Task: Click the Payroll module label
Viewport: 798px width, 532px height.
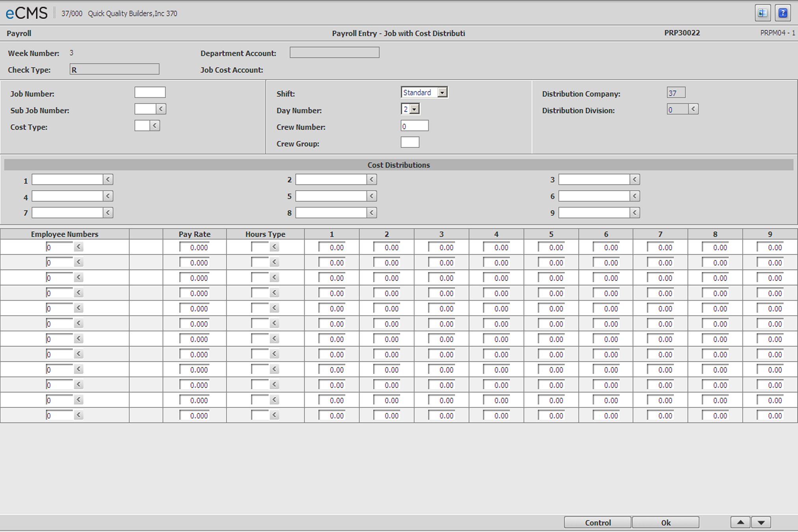Action: 19,33
